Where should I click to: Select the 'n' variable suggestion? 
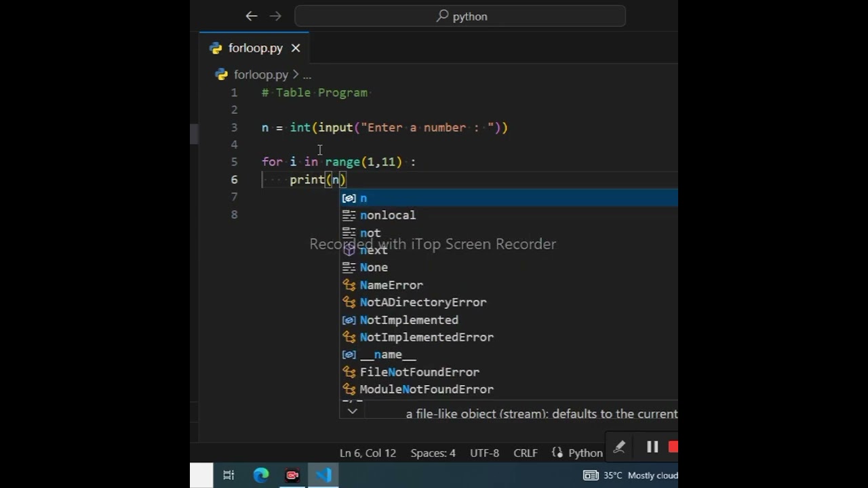(363, 198)
